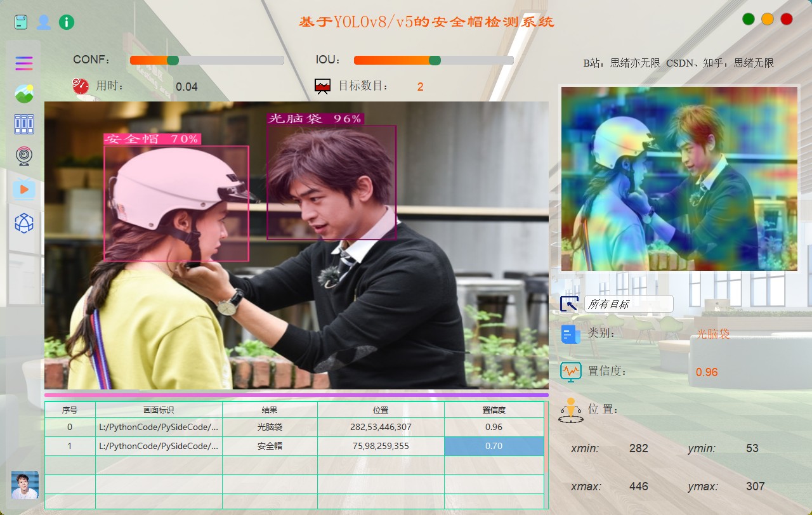Viewport: 812px width, 515px height.
Task: Click the green info icon
Action: click(x=66, y=22)
